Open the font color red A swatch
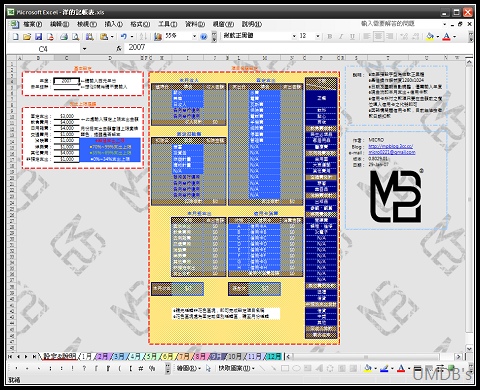The height and width of the screenshot is (390, 480). pyautogui.click(x=446, y=36)
